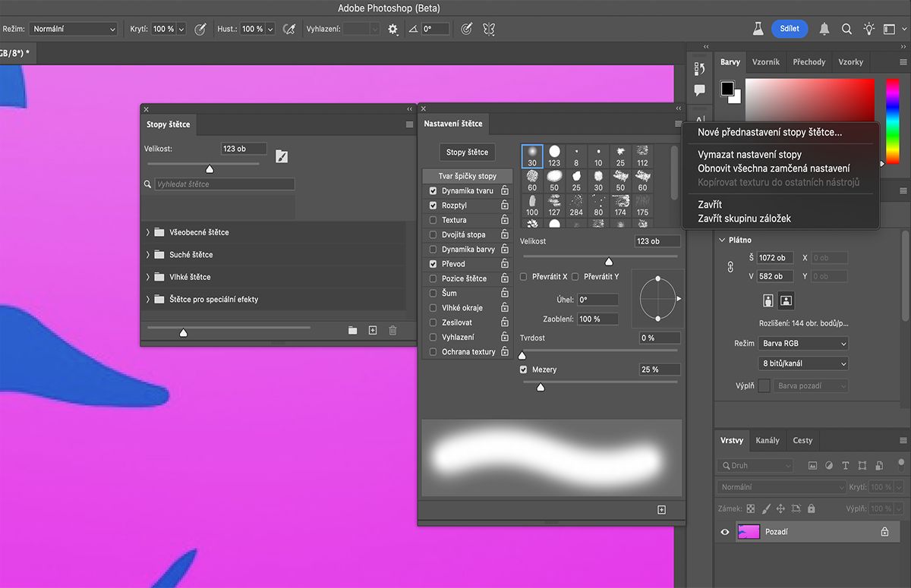
Task: Click foreground black color swatch
Action: click(x=727, y=88)
